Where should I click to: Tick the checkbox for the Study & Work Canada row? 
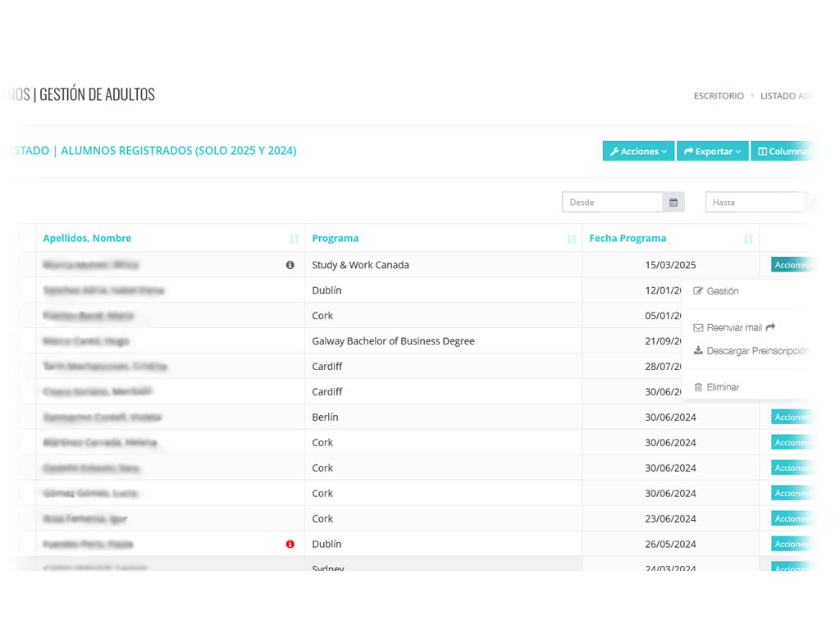[x=16, y=265]
